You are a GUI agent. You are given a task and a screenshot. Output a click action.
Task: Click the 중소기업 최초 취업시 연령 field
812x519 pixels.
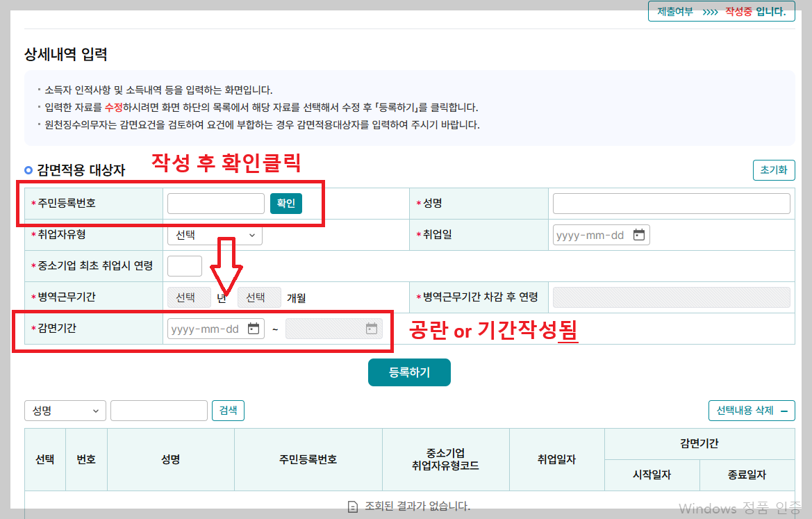(184, 265)
